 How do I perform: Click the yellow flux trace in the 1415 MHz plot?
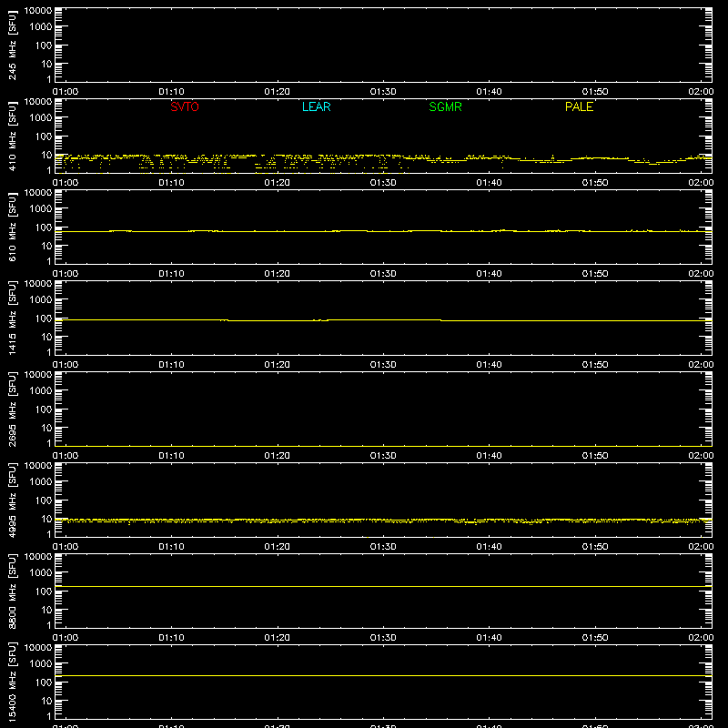383,320
